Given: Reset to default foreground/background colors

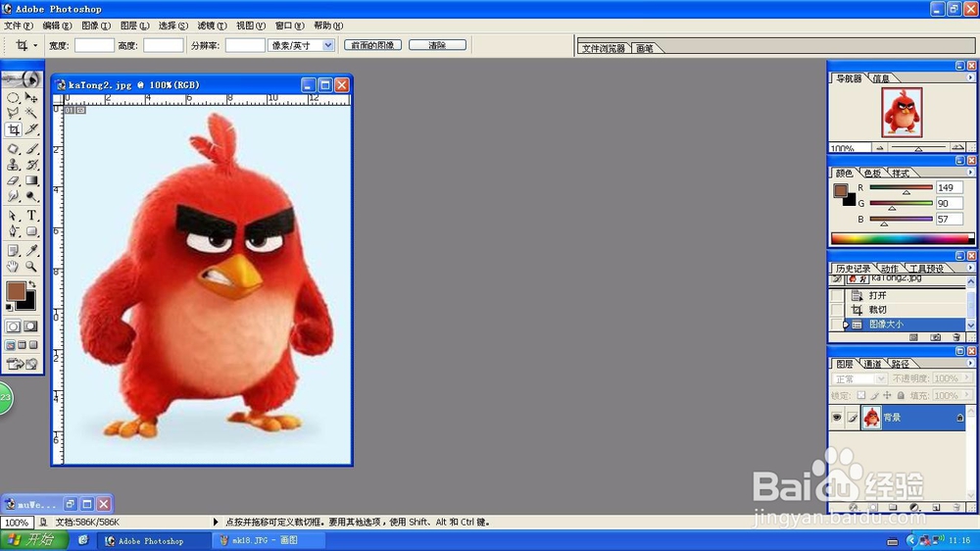Looking at the screenshot, I should pos(9,308).
